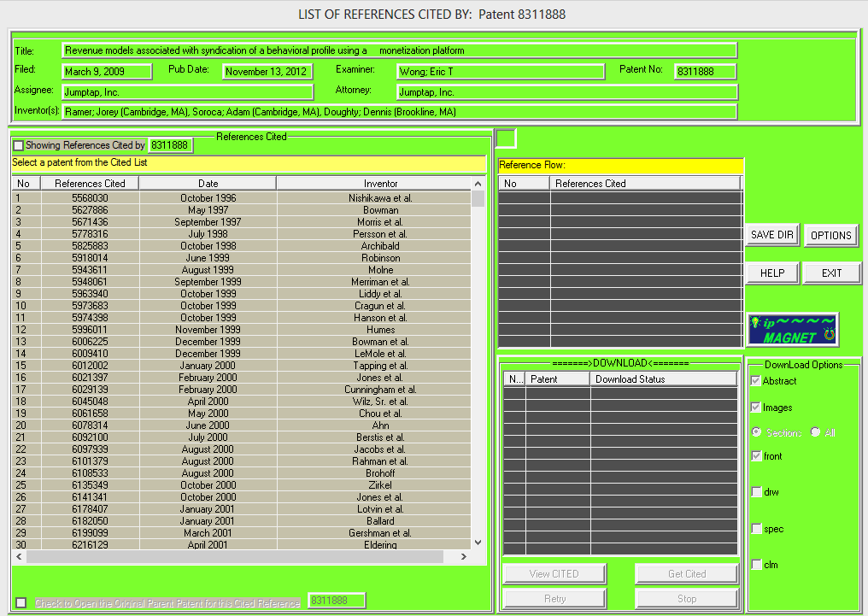Click the references list vertical scrollbar thumb
This screenshot has width=868, height=616.
pos(478,199)
